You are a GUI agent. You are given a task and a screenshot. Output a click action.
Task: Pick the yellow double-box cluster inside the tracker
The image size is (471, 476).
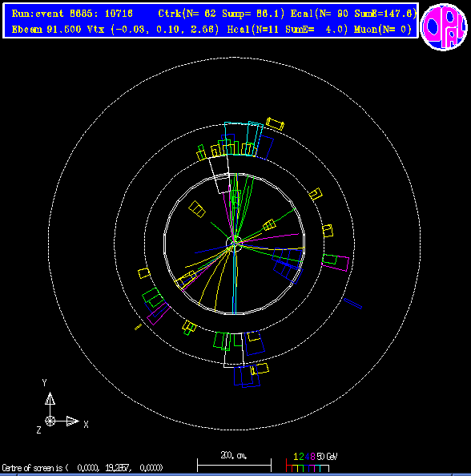197,209
